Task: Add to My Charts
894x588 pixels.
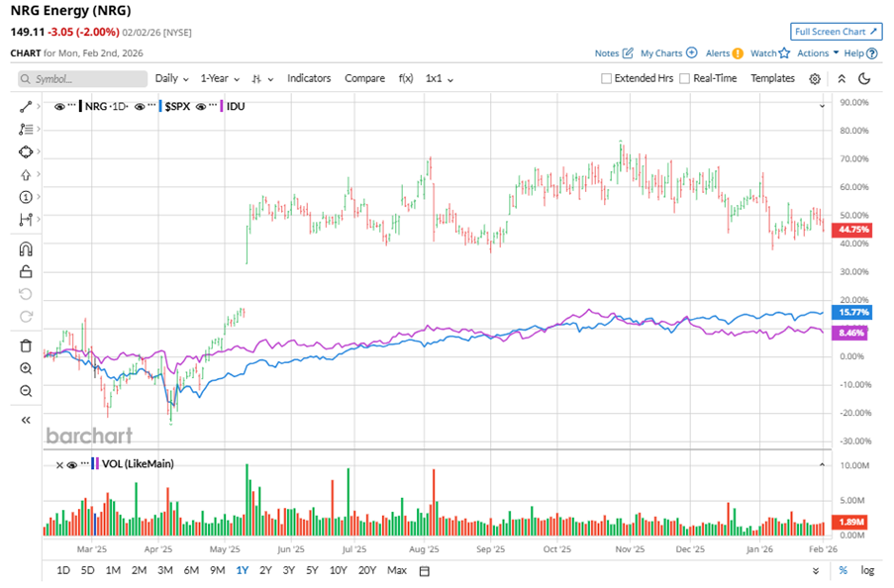Action: pos(669,53)
